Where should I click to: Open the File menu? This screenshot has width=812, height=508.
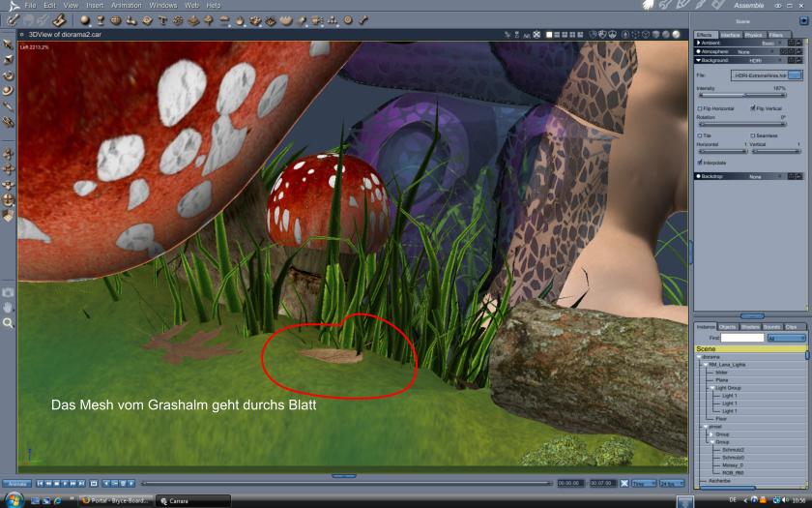tap(31, 5)
